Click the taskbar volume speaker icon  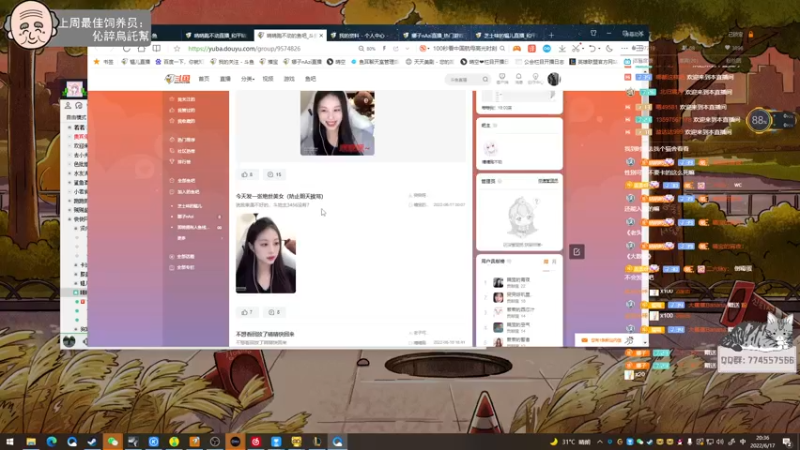pyautogui.click(x=720, y=442)
